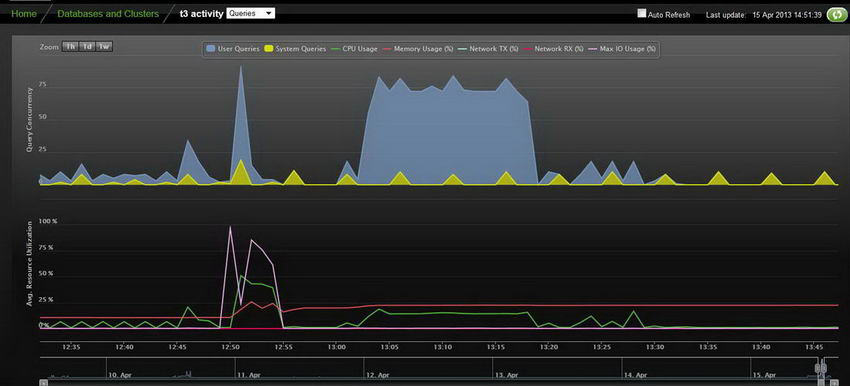Viewport: 850px width, 386px height.
Task: Click the 13:45 time axis label
Action: (815, 347)
